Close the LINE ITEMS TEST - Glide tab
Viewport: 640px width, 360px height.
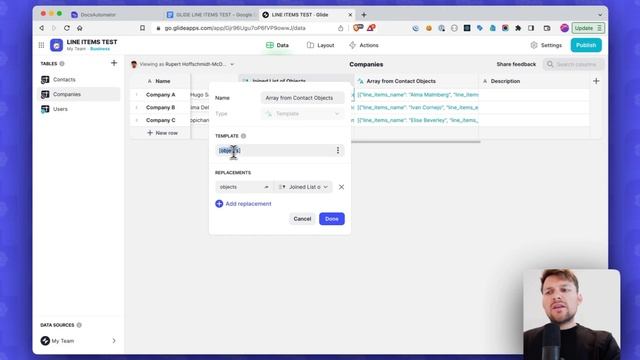350,15
